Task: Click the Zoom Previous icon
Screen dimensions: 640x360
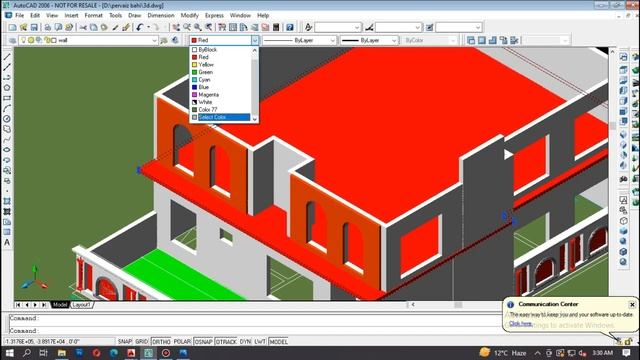Action: point(209,27)
